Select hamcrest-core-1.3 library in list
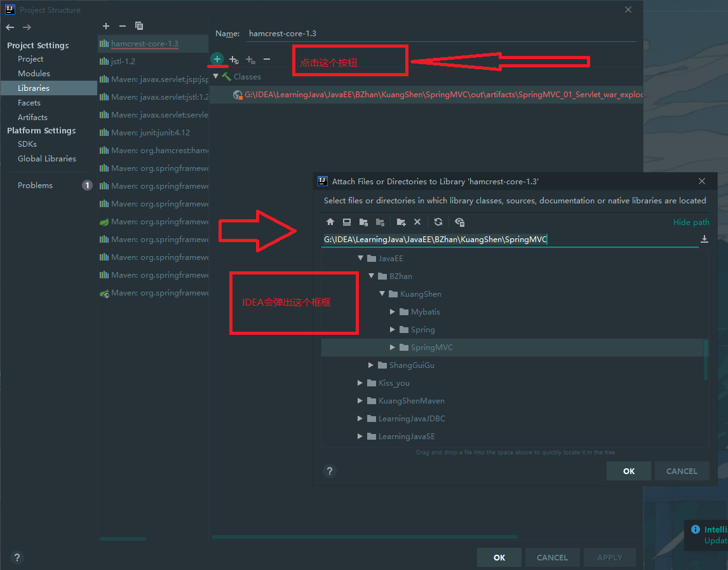728x570 pixels. (153, 44)
